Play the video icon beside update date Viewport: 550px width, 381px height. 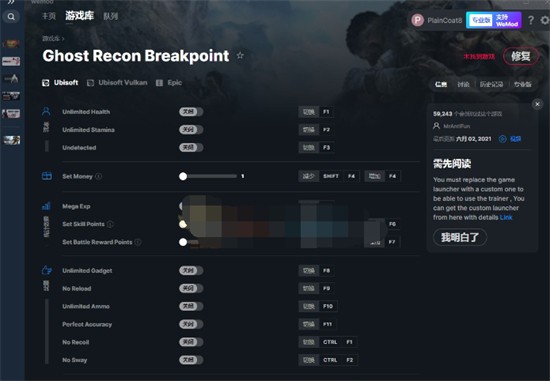tap(502, 139)
